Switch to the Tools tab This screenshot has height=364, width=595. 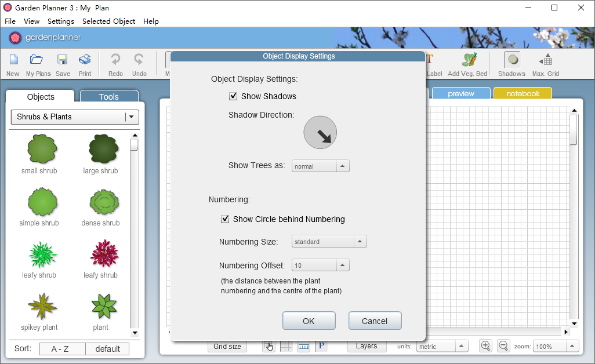[109, 96]
